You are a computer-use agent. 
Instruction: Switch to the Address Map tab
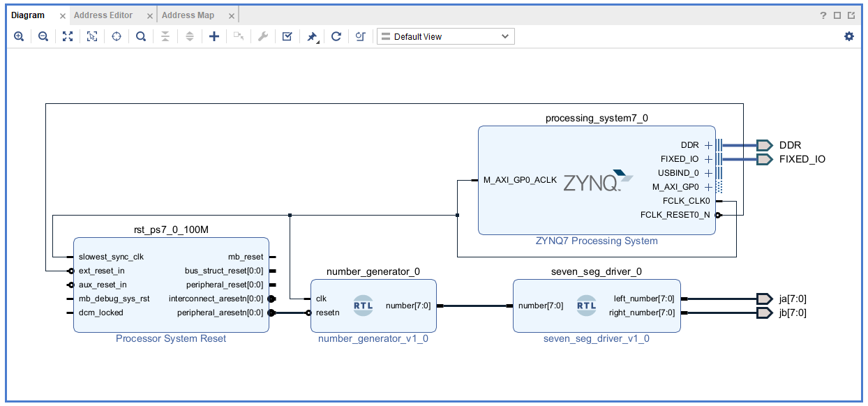(188, 15)
